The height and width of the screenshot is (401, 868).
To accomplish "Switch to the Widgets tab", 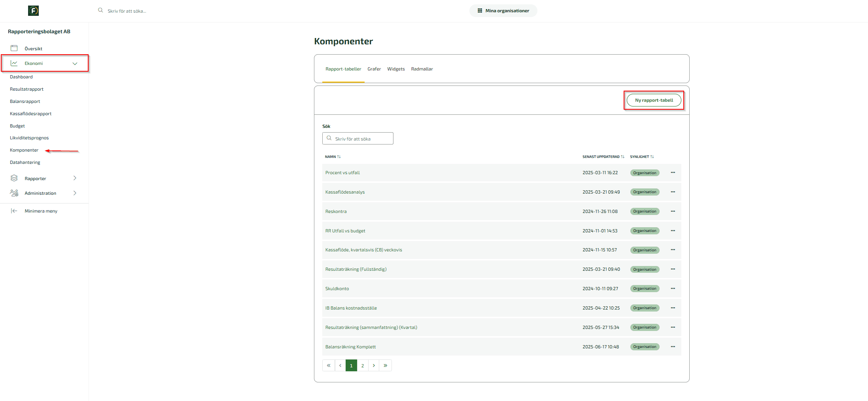I will coord(396,69).
